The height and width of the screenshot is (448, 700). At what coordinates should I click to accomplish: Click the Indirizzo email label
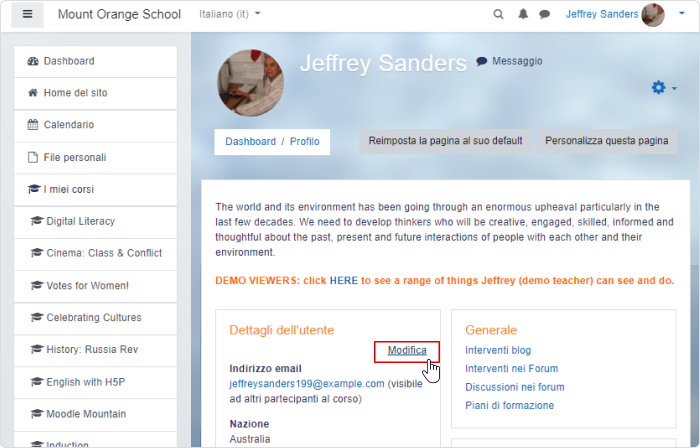(265, 369)
